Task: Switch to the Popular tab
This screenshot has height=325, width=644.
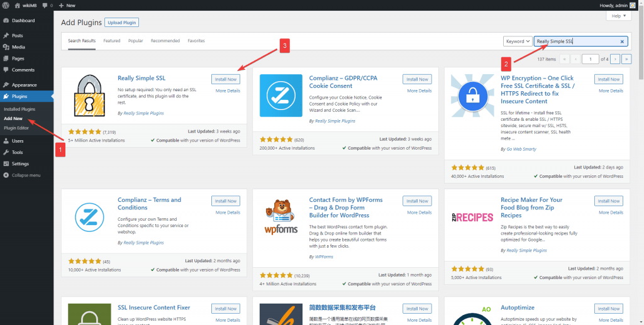Action: pos(135,41)
